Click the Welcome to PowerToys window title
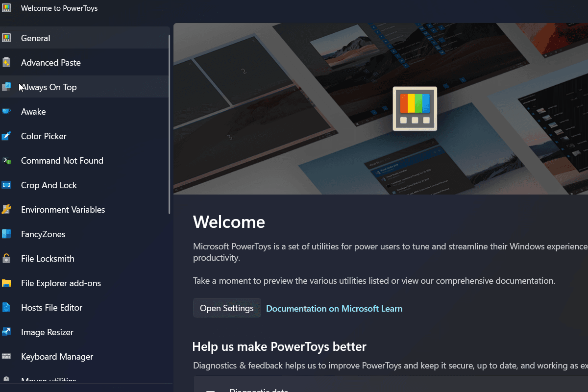 [x=59, y=8]
